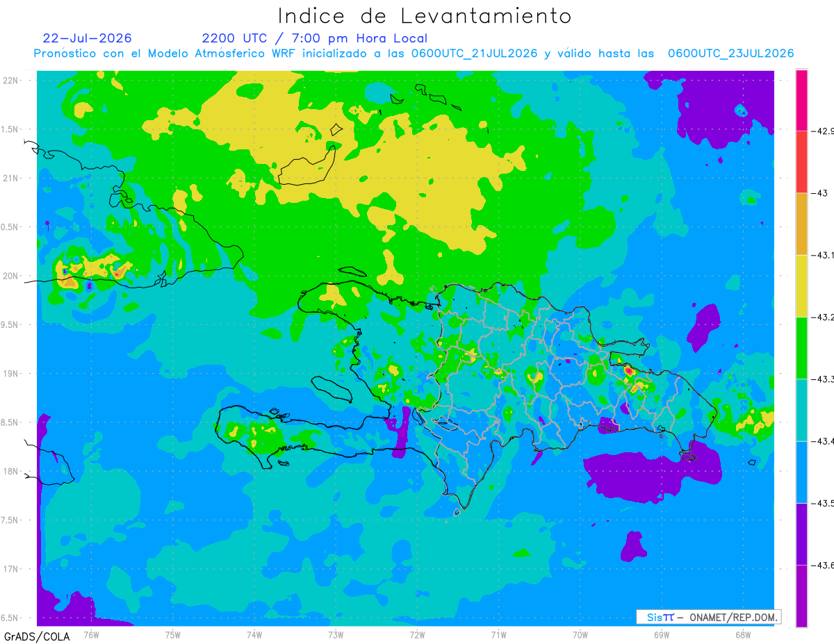Click the '-43' legend value

[x=820, y=193]
